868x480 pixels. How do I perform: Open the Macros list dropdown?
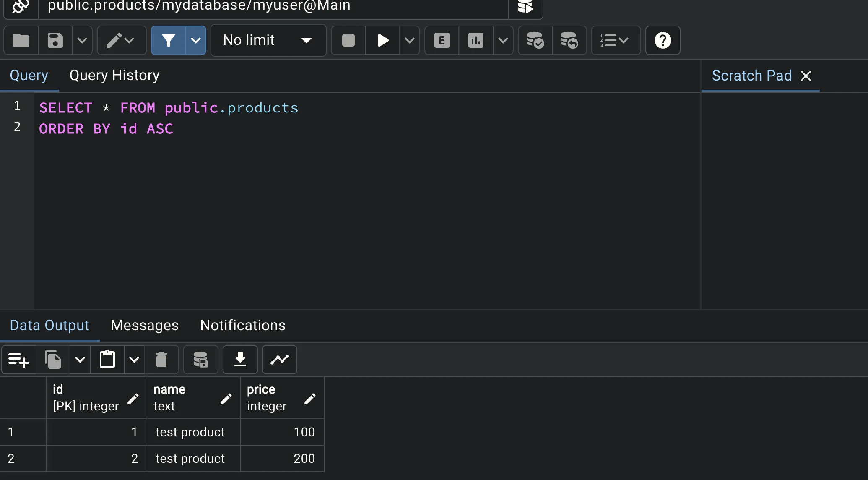pyautogui.click(x=616, y=40)
